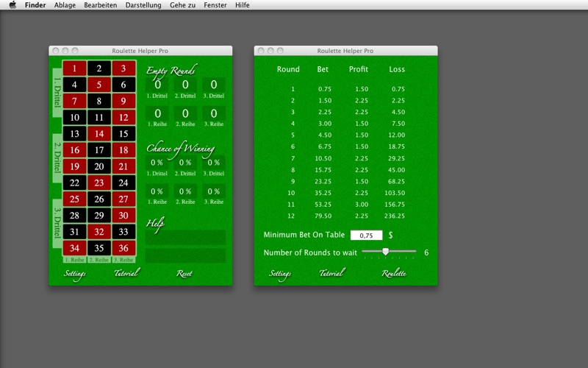Click the vertical 2. Drittel side tab
This screenshot has height=368, width=588.
(57, 156)
